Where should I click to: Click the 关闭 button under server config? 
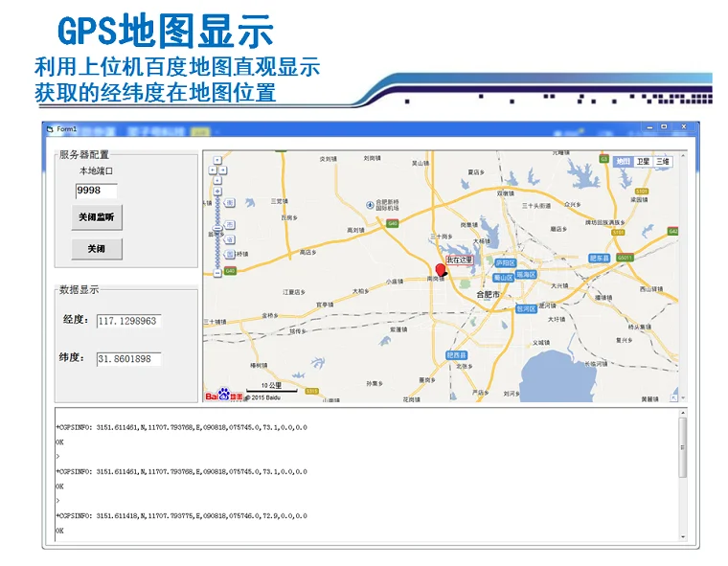[x=97, y=249]
